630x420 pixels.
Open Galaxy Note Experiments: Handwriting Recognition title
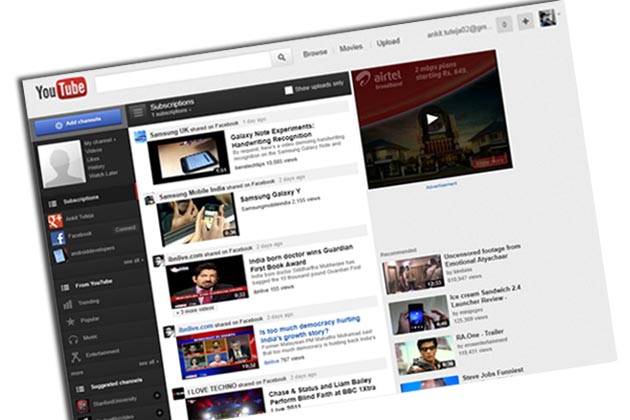272,135
